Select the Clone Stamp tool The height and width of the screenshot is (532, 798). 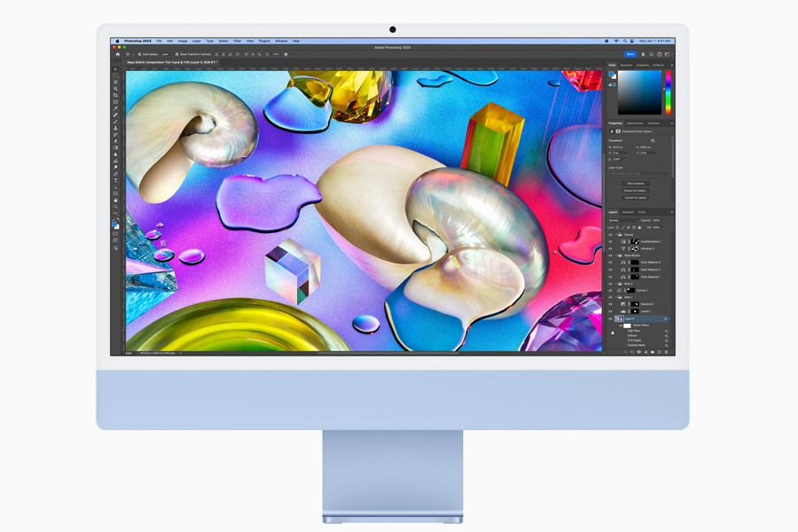pos(115,128)
